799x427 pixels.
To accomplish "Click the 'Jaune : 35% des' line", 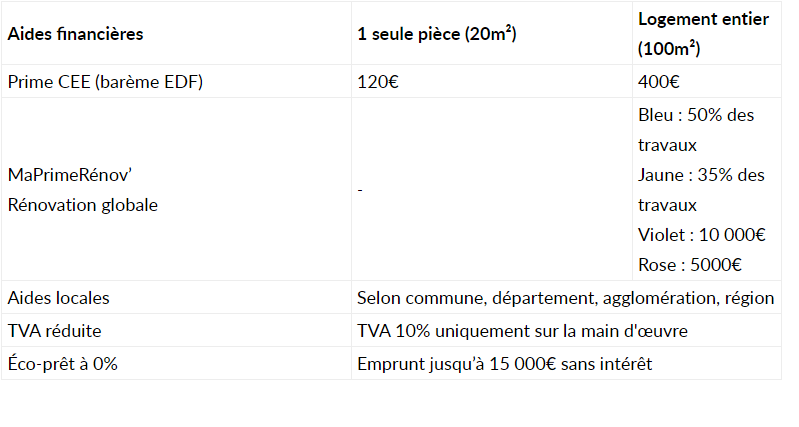I will (x=701, y=175).
